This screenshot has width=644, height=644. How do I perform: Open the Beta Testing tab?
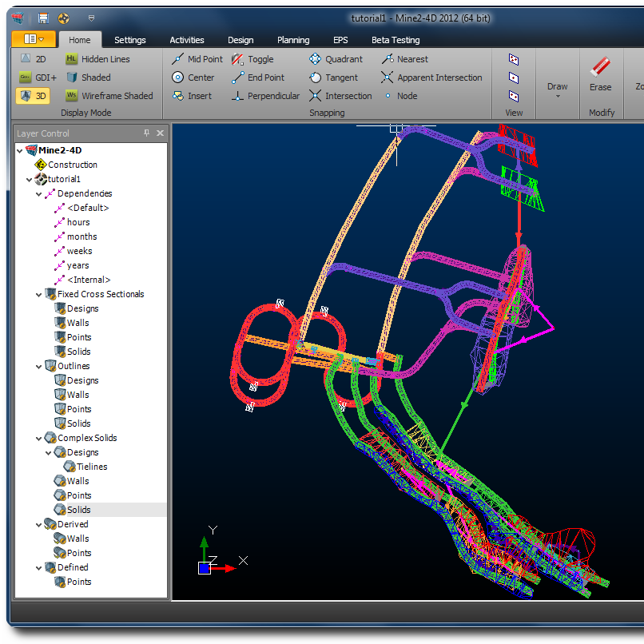pos(396,40)
